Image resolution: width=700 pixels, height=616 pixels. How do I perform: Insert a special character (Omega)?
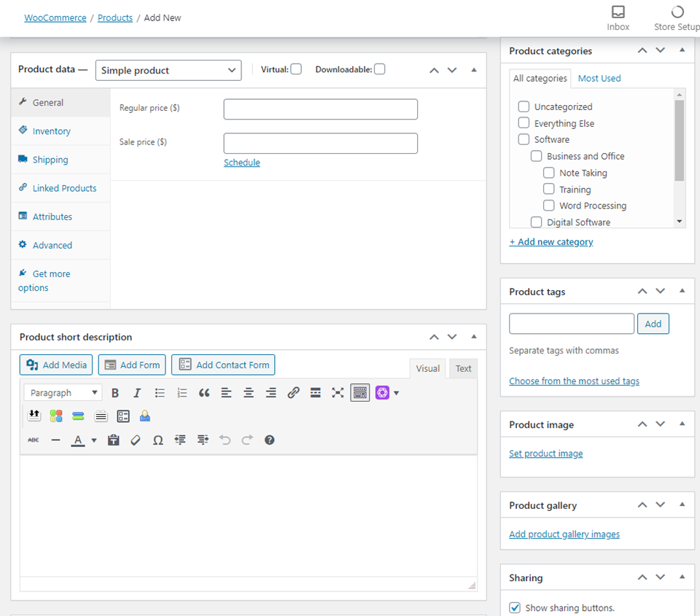[158, 440]
